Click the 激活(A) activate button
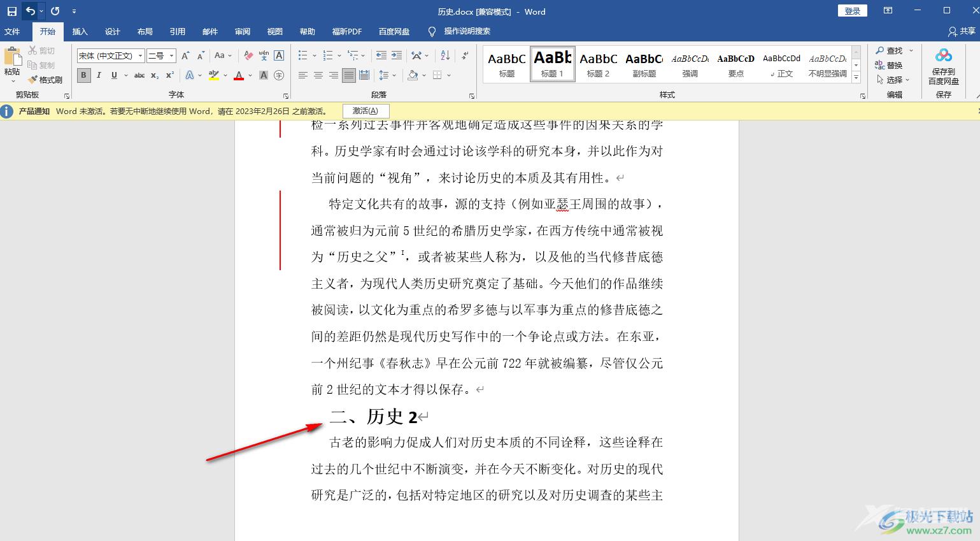 (366, 111)
